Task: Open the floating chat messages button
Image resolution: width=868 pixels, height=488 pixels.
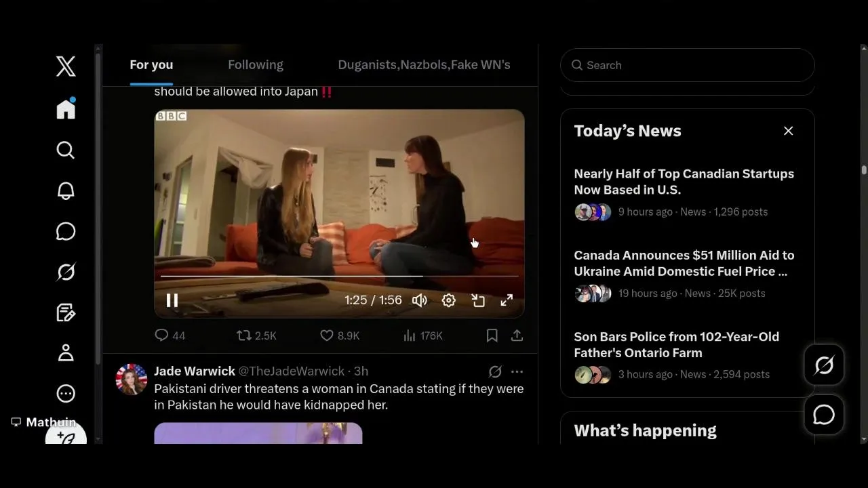Action: (x=824, y=414)
